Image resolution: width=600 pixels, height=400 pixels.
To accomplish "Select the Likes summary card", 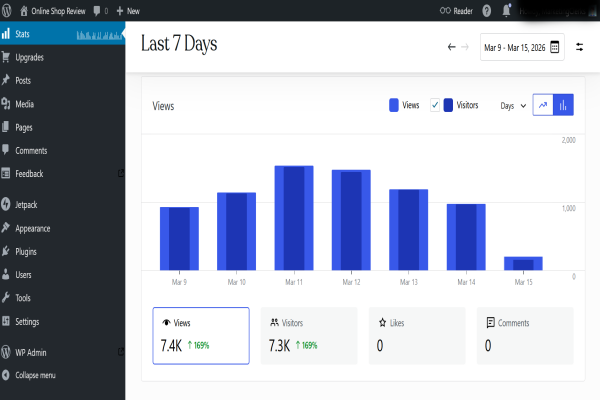I will 417,335.
